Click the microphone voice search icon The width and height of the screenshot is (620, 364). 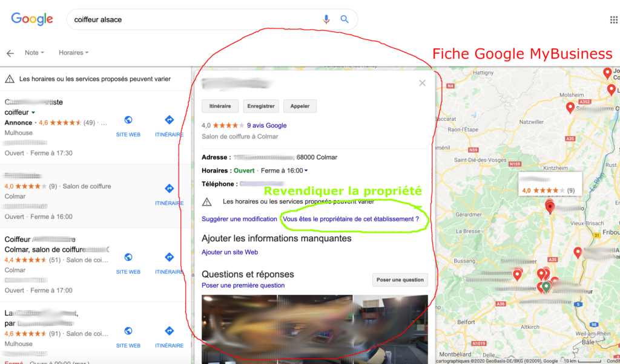(326, 19)
